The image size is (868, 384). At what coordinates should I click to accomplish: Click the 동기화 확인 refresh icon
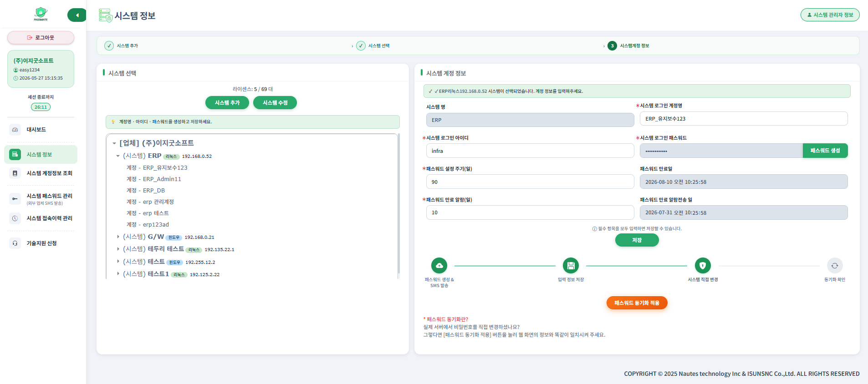coord(835,266)
